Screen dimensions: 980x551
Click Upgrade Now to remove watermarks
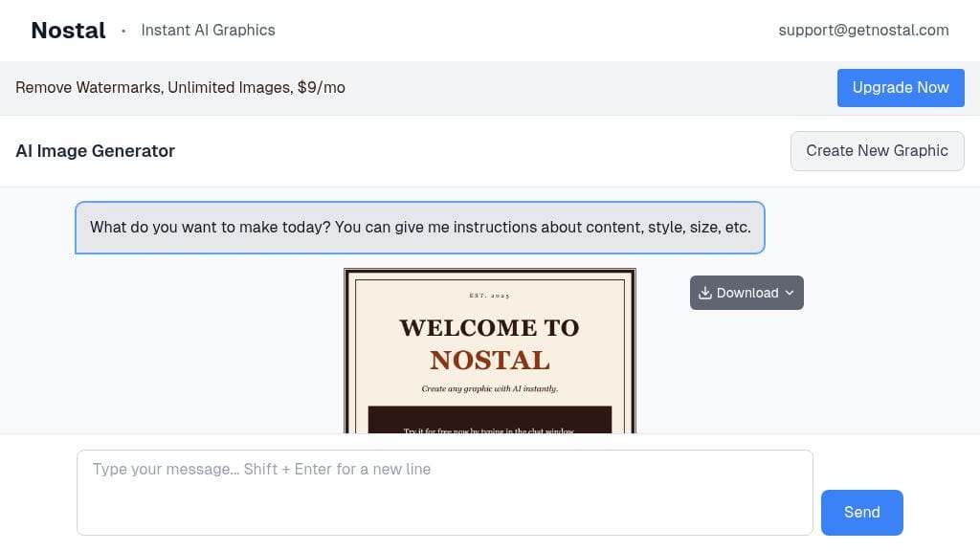[x=900, y=87]
